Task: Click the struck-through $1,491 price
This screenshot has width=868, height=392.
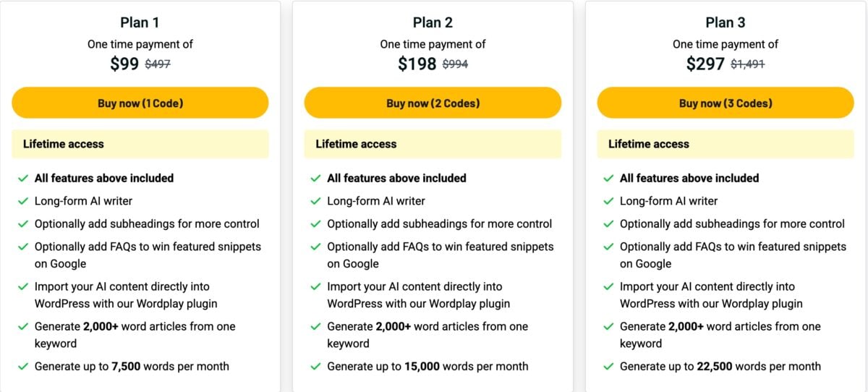Action: (747, 64)
